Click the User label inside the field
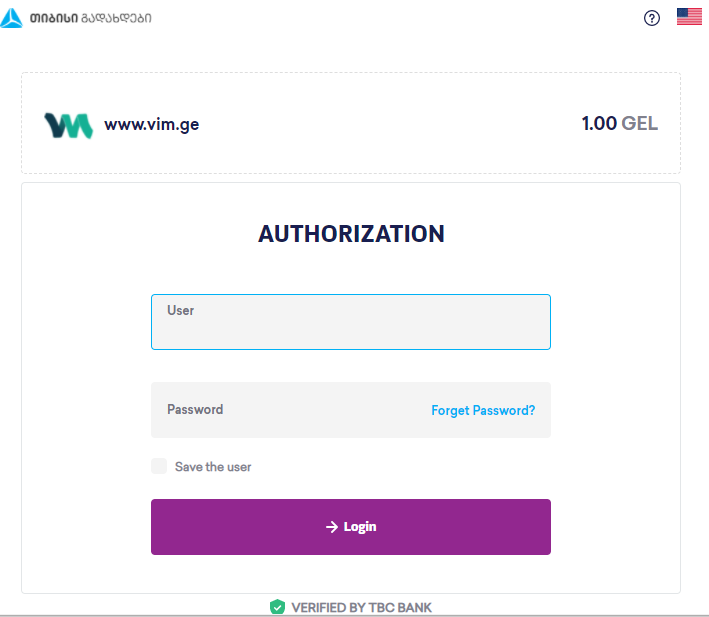 (x=180, y=310)
